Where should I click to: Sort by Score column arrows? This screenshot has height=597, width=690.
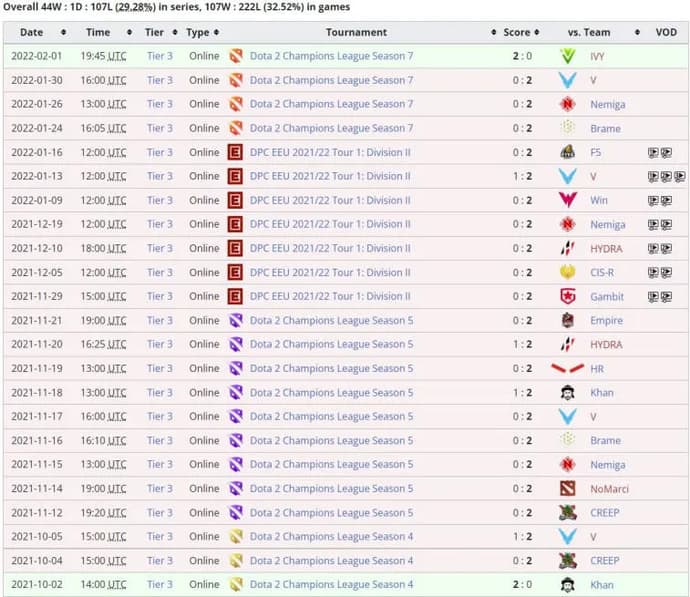(x=536, y=32)
